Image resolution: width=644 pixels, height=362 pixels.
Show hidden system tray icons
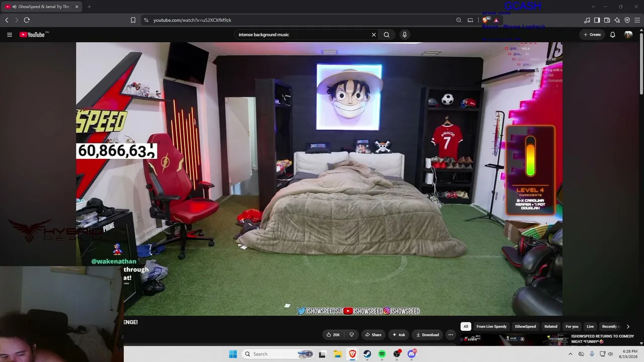click(570, 354)
